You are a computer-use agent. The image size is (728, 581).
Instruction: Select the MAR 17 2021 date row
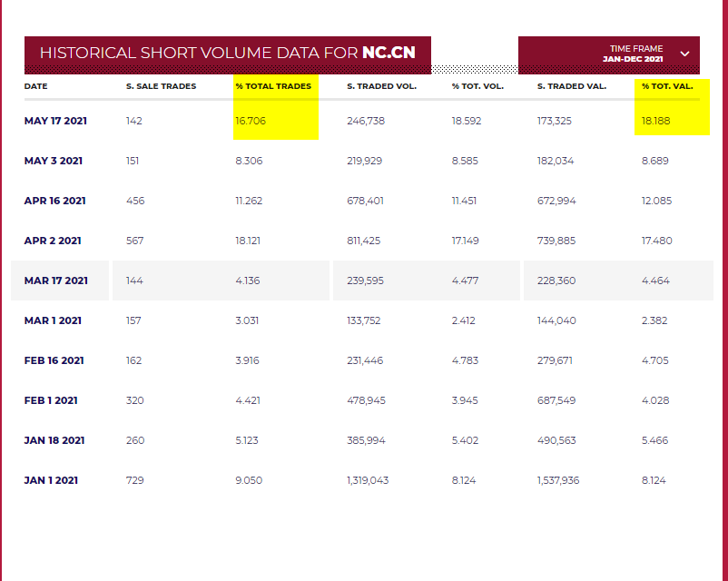click(x=56, y=281)
